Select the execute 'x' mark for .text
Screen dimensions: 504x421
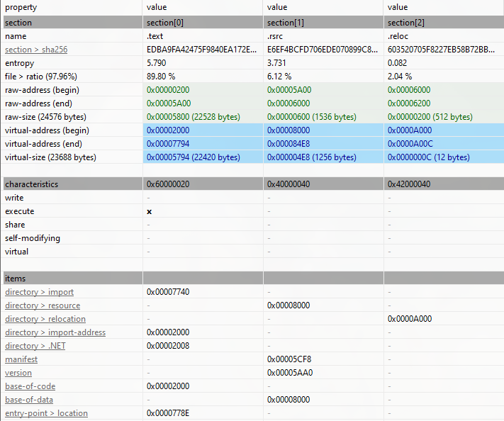[149, 211]
